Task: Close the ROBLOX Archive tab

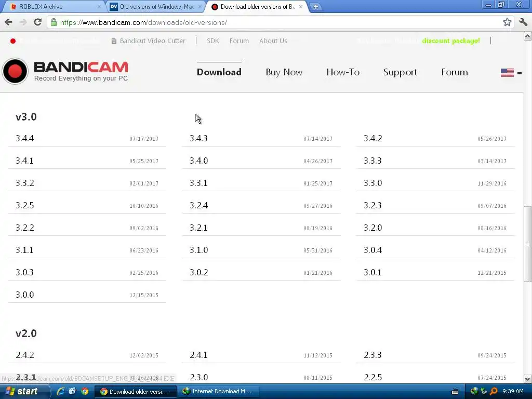Action: 99,7
